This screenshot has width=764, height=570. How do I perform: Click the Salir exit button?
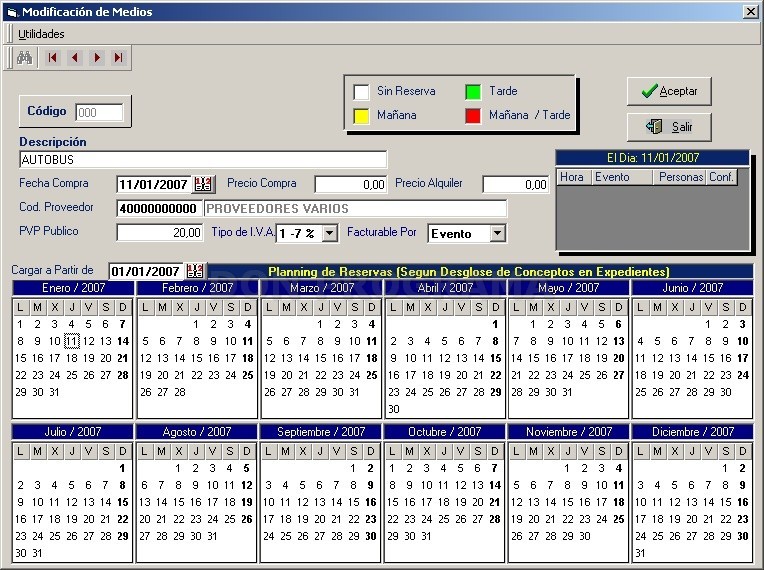[x=669, y=127]
